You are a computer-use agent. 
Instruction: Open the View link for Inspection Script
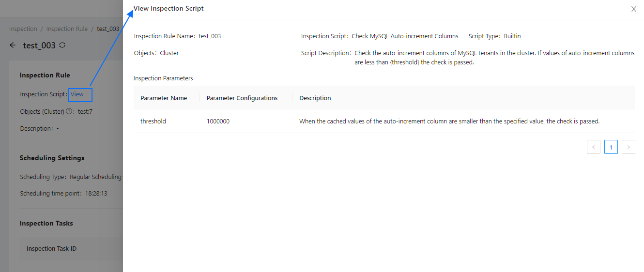pos(77,94)
